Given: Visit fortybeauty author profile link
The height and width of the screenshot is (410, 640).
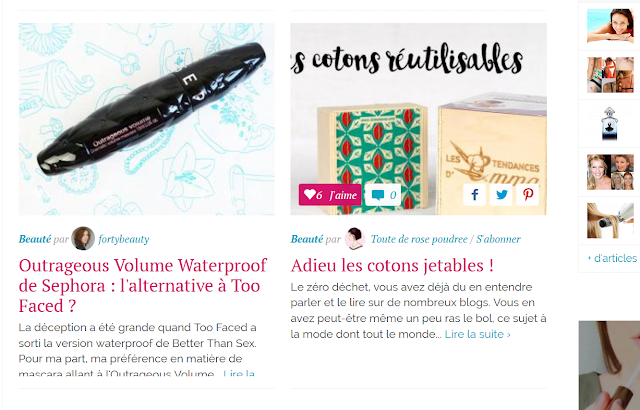Looking at the screenshot, I should point(124,239).
